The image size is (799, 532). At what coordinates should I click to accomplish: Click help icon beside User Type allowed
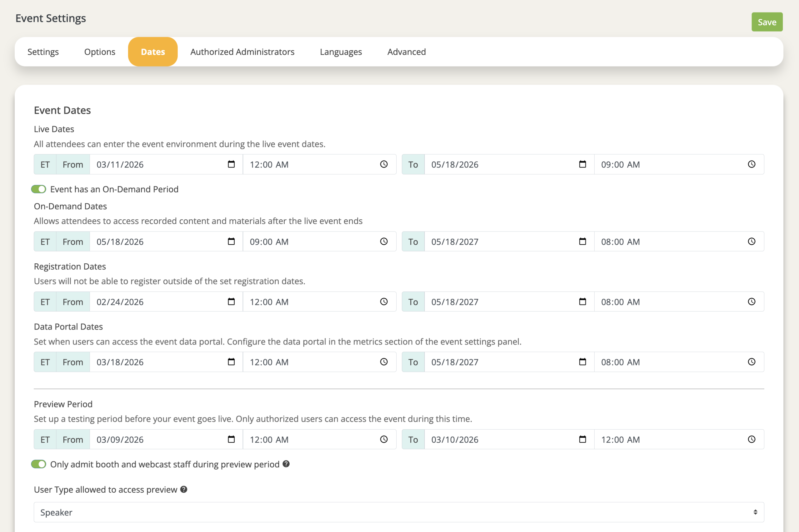pyautogui.click(x=184, y=489)
